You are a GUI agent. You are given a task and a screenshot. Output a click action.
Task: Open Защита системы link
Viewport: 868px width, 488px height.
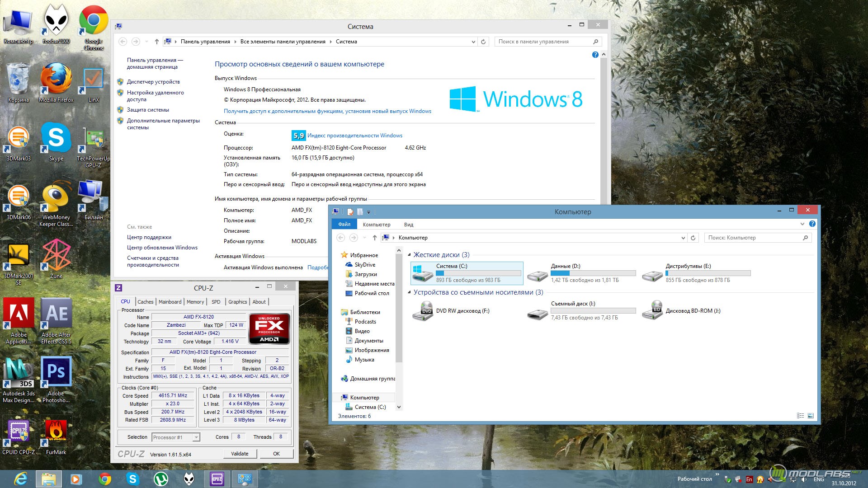[148, 110]
